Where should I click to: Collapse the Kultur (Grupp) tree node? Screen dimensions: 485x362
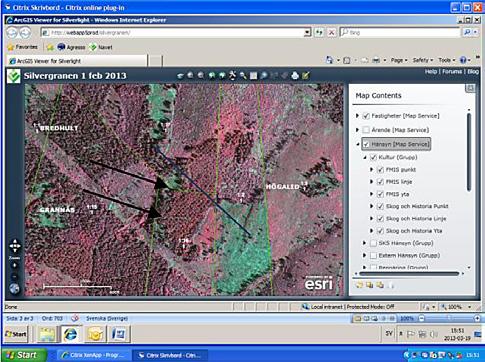[x=365, y=157]
